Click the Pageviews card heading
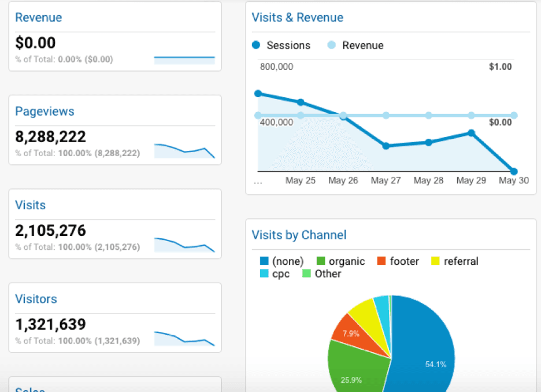Image resolution: width=541 pixels, height=392 pixels. pyautogui.click(x=45, y=112)
